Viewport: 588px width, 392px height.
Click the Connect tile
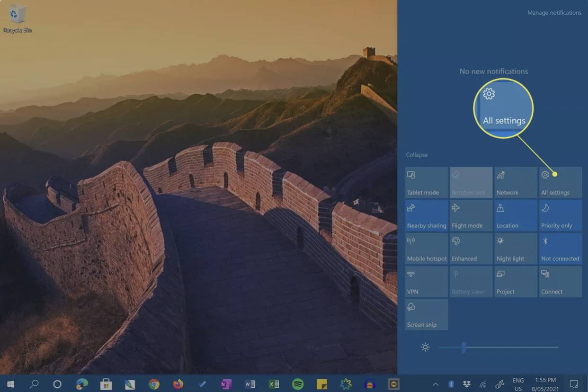pyautogui.click(x=561, y=282)
